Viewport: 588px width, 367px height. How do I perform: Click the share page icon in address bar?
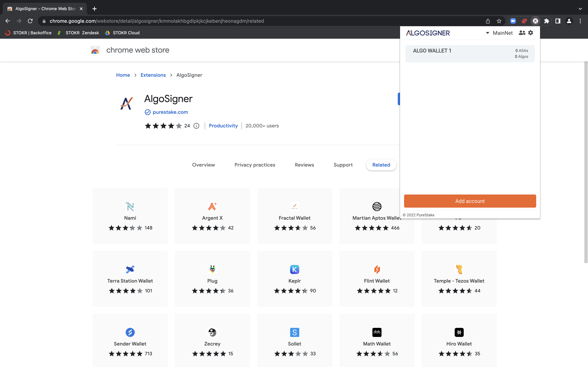click(488, 21)
